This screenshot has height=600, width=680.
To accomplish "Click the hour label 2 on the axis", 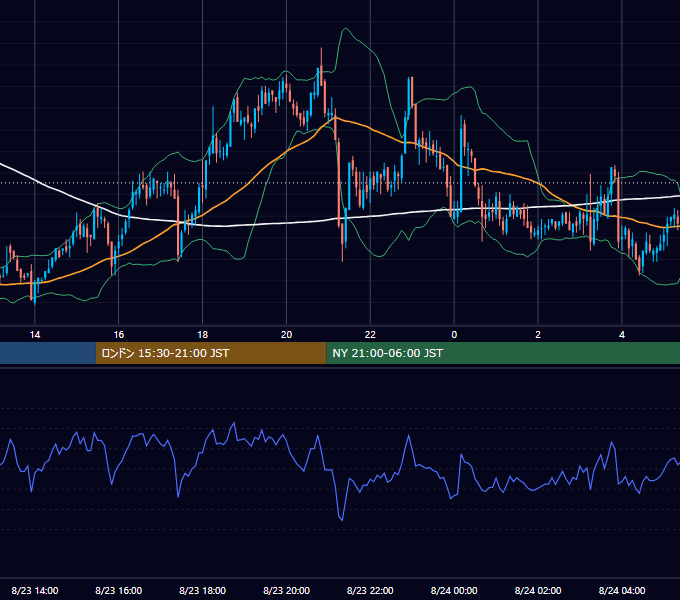I will [538, 335].
